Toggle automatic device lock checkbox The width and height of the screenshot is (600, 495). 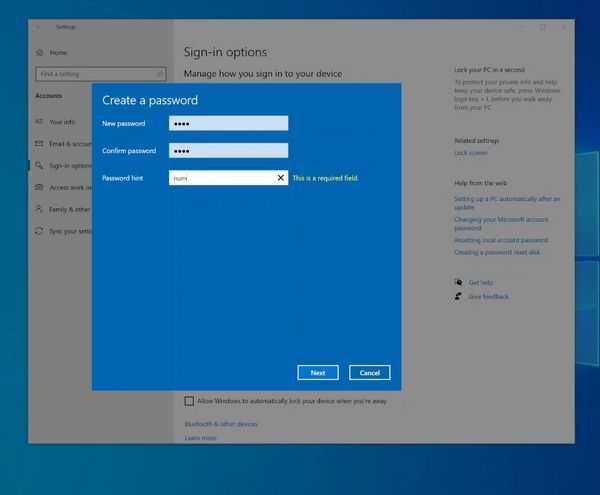pos(189,401)
